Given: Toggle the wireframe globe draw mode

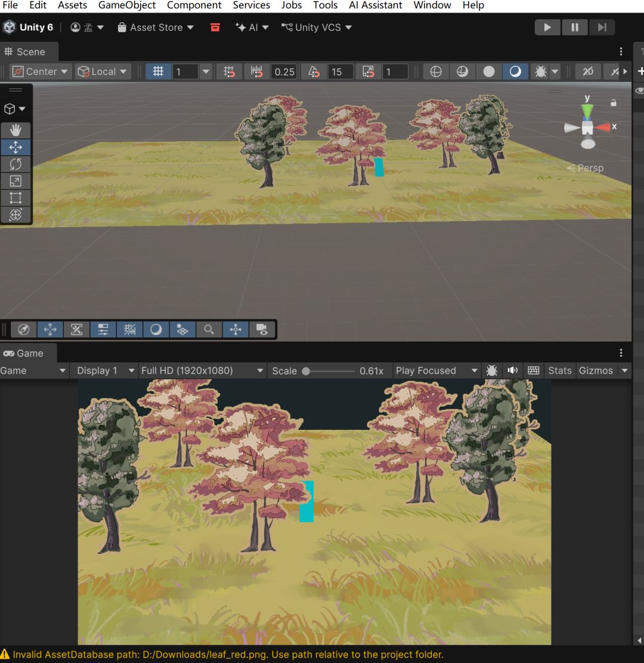Looking at the screenshot, I should [x=436, y=72].
